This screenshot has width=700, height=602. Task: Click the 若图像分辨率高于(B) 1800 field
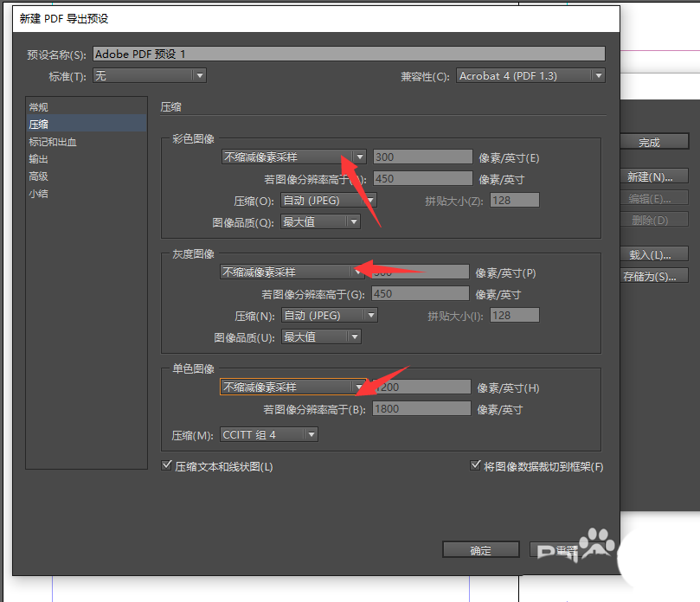click(x=421, y=409)
